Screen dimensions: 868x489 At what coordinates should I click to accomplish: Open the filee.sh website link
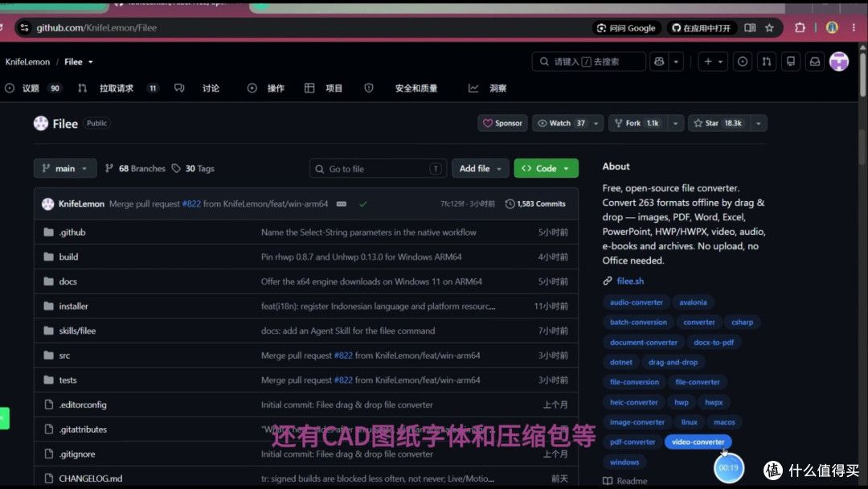tap(630, 281)
